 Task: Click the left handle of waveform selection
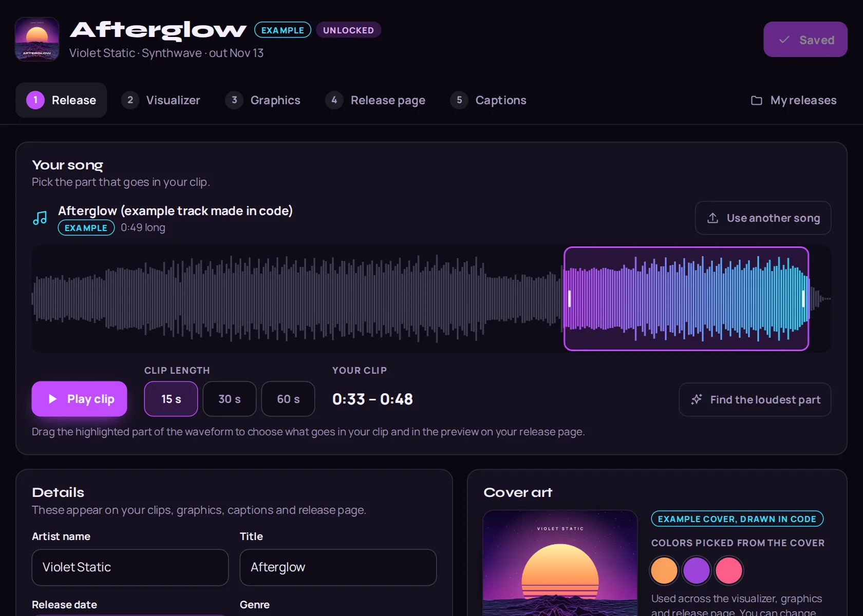point(569,299)
